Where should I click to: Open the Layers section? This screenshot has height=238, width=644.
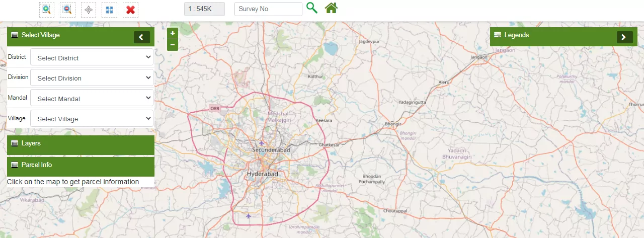click(80, 144)
